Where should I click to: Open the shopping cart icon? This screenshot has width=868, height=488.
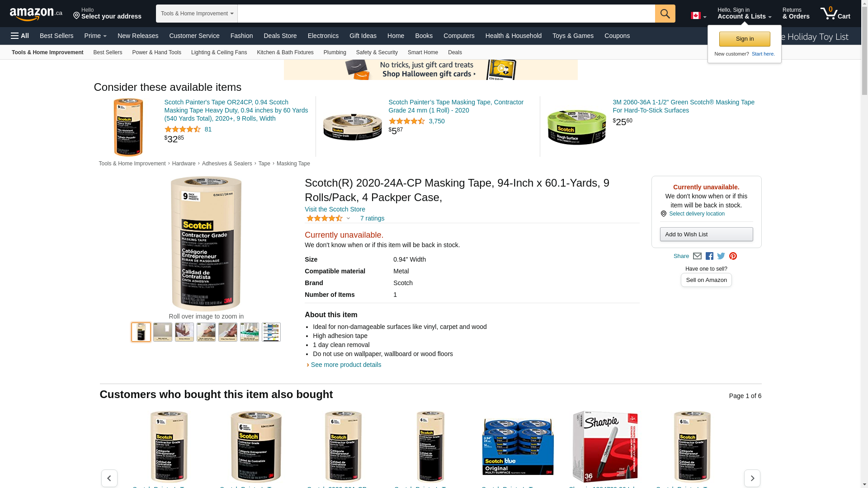coord(835,14)
